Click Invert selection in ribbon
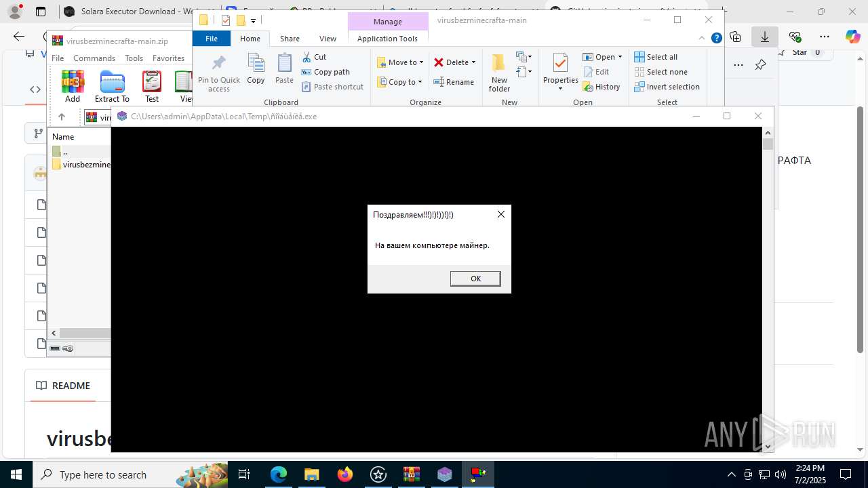 tap(667, 87)
